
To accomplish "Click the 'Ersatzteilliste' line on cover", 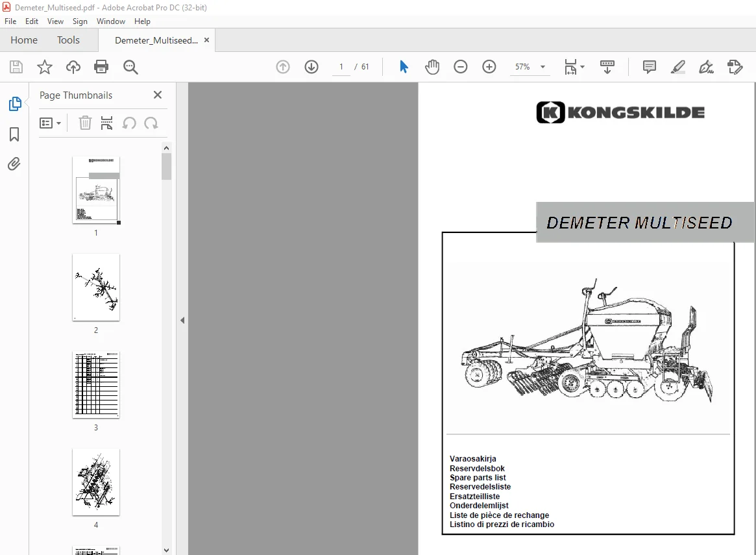I will point(475,496).
